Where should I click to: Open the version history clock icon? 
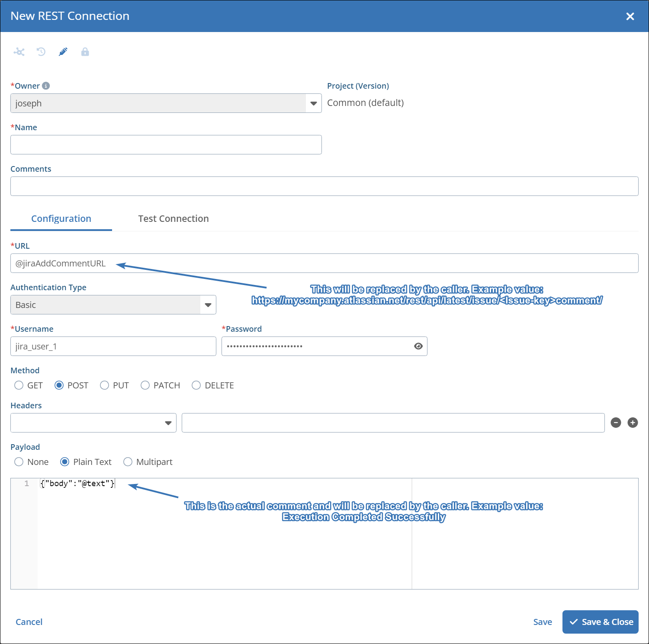[x=41, y=52]
